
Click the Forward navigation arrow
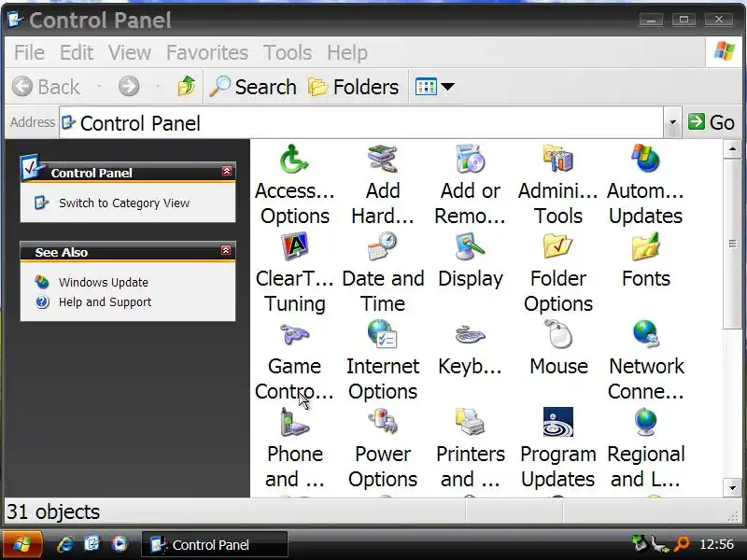point(129,87)
